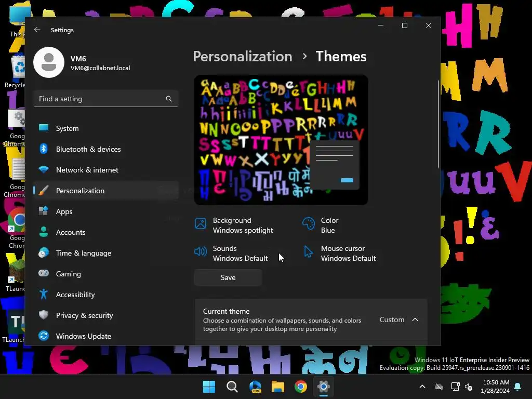
Task: Open Mouse cursor Windows Default setting
Action: pos(340,254)
